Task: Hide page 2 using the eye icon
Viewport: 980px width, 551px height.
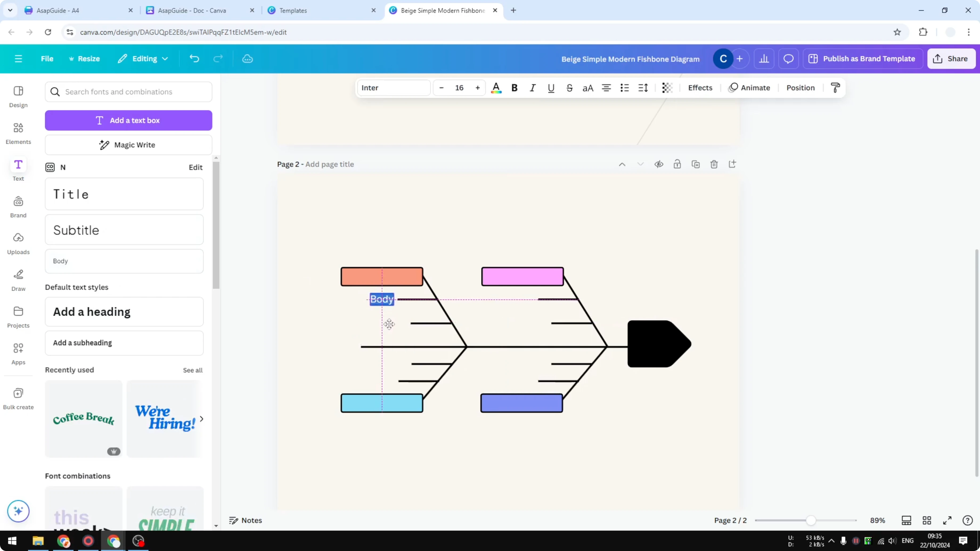Action: [x=659, y=164]
